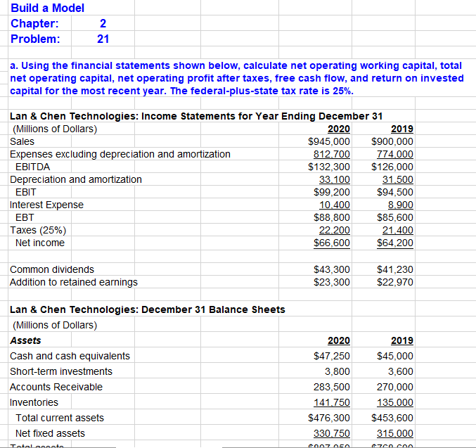Select the 'Common dividends' label
This screenshot has height=448, width=476.
(x=52, y=269)
